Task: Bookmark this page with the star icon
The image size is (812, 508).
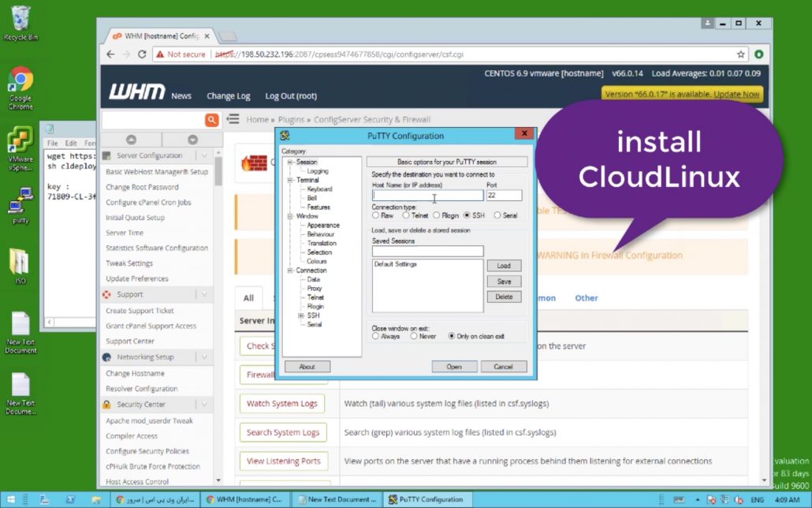Action: coord(741,54)
